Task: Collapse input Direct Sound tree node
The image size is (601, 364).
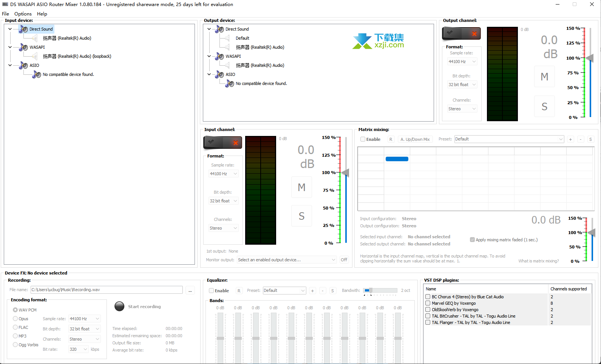Action: 10,29
